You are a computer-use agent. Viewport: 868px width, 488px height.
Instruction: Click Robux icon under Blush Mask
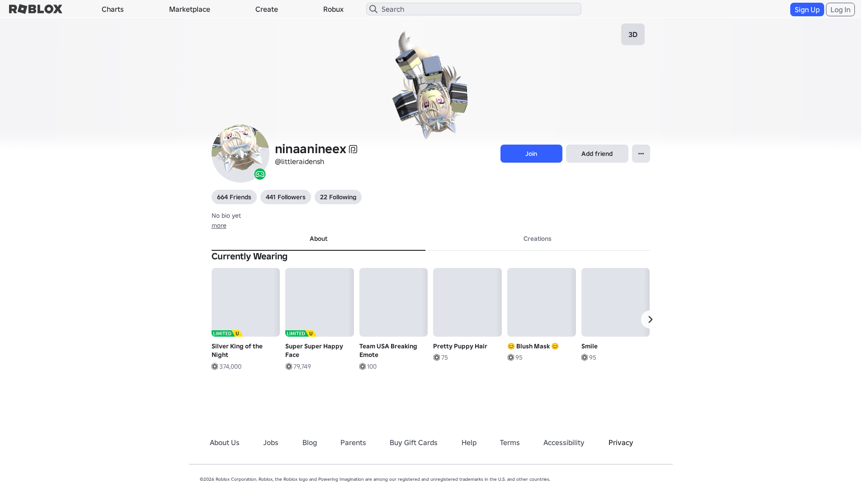tap(510, 357)
